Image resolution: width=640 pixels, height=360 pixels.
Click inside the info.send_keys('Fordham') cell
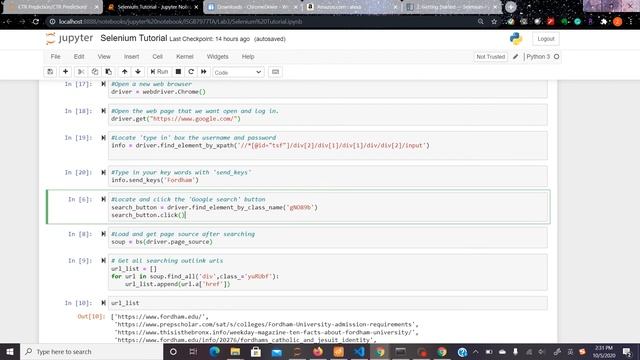[328, 176]
